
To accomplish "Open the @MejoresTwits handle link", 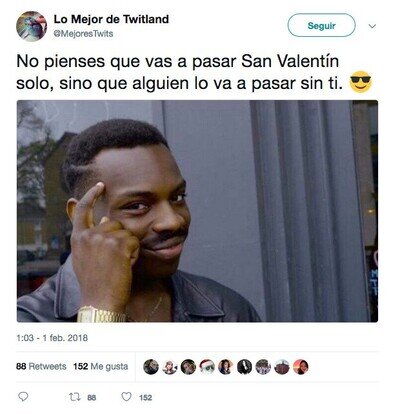I will click(x=83, y=34).
